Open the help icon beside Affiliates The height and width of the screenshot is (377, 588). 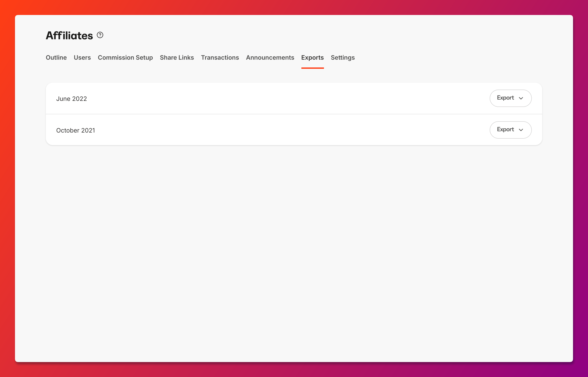point(100,35)
